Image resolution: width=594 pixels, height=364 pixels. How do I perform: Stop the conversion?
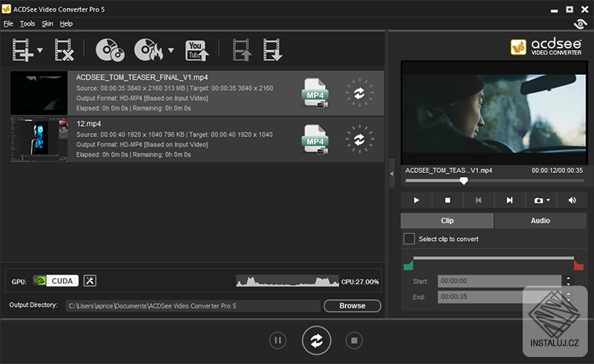354,341
